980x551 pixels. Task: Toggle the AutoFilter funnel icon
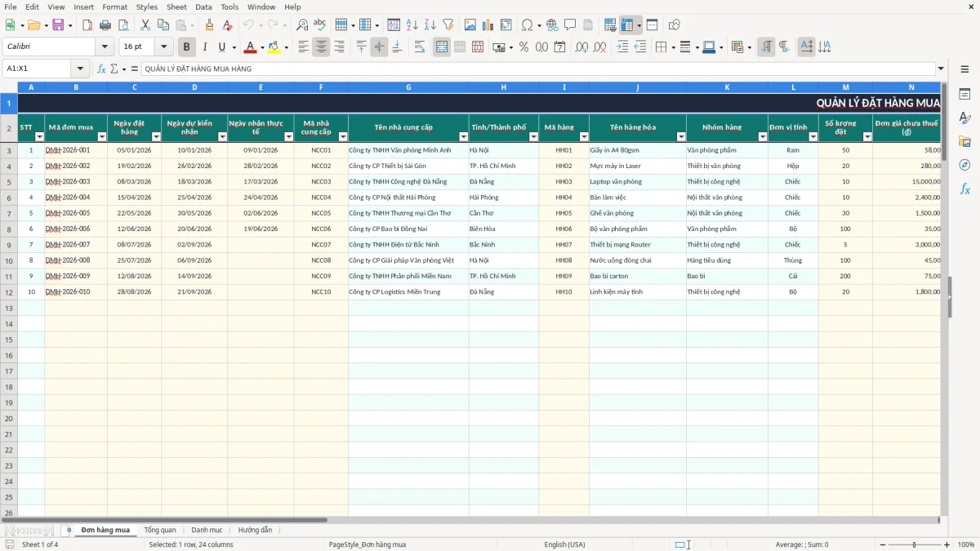click(448, 25)
